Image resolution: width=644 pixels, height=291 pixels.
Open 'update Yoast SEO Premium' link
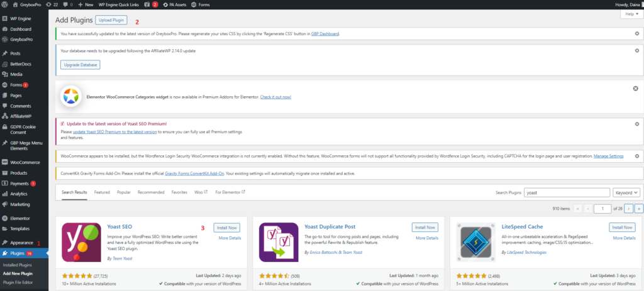(114, 132)
